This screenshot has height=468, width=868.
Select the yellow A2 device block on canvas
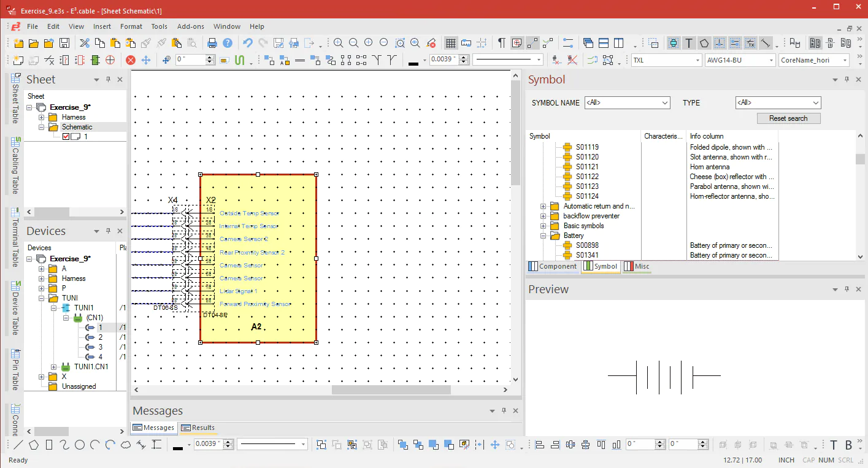[x=258, y=259]
